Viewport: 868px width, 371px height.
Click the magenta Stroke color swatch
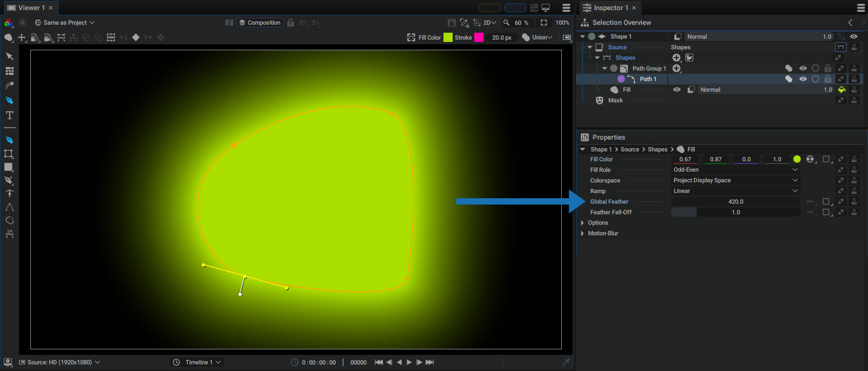(x=479, y=37)
